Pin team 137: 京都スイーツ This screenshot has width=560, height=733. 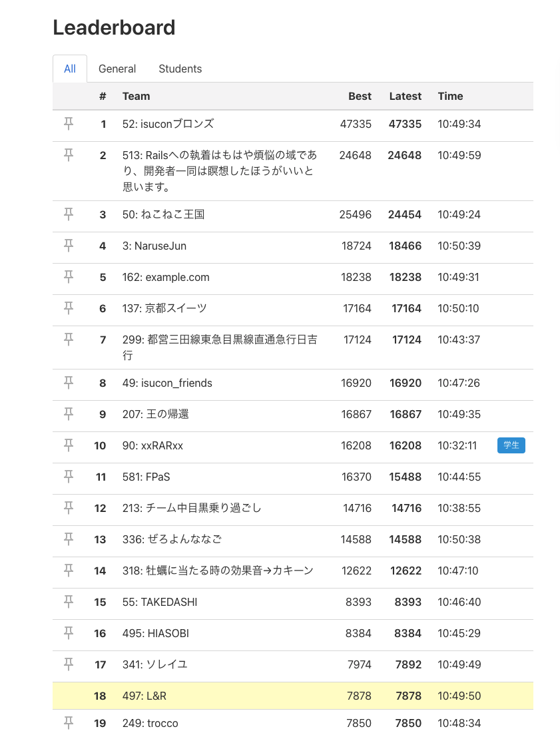pyautogui.click(x=69, y=308)
